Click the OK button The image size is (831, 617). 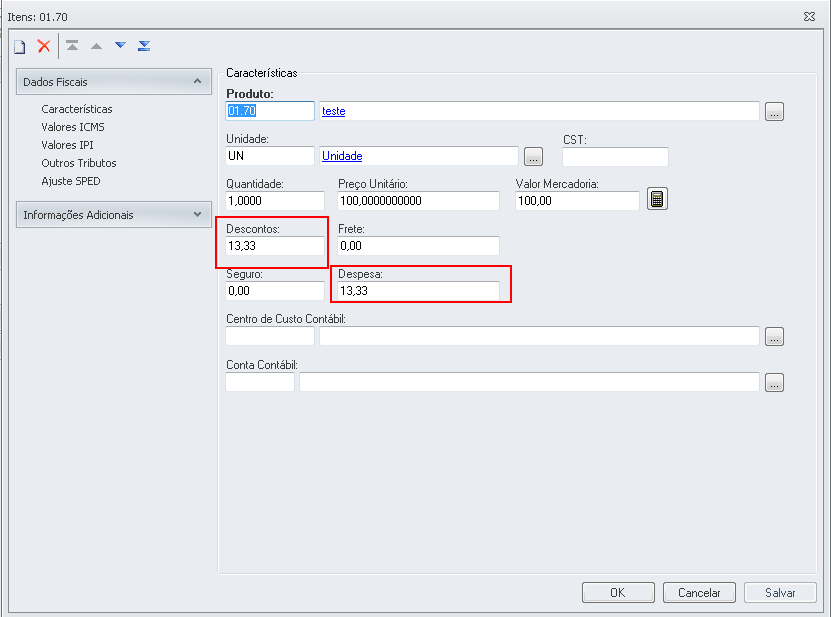[x=618, y=593]
